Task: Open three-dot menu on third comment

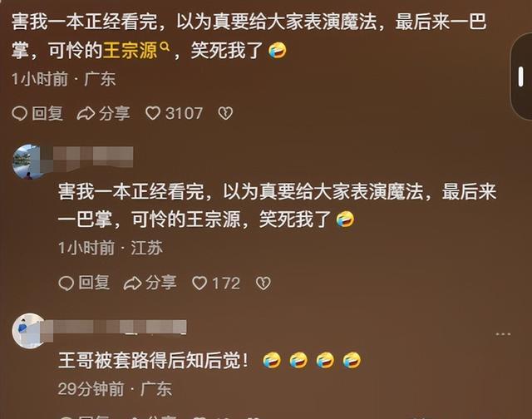Action: click(x=503, y=334)
